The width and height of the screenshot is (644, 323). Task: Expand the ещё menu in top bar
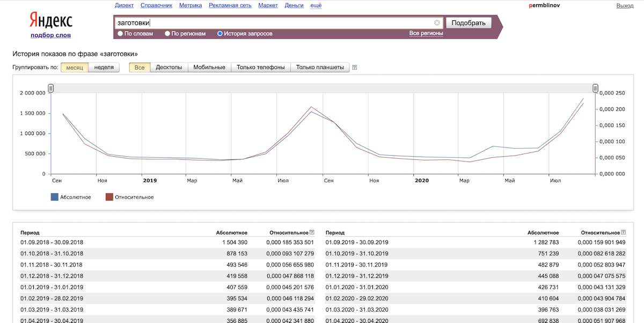(316, 5)
